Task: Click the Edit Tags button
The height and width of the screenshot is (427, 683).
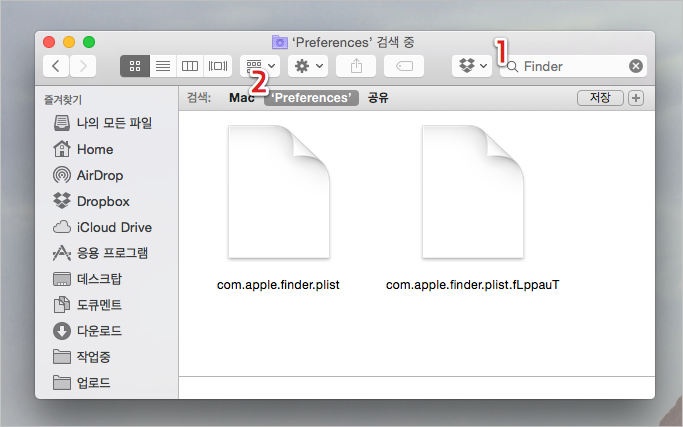Action: point(404,66)
